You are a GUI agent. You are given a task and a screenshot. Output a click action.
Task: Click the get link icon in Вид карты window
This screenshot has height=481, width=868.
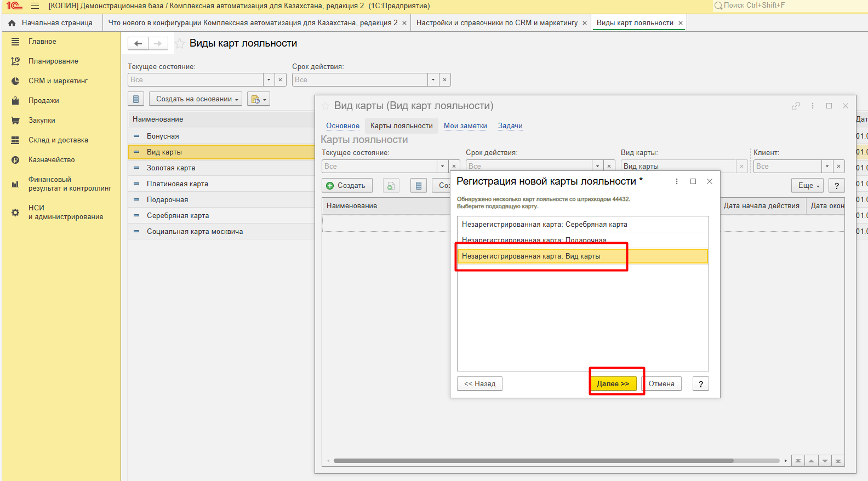[796, 106]
